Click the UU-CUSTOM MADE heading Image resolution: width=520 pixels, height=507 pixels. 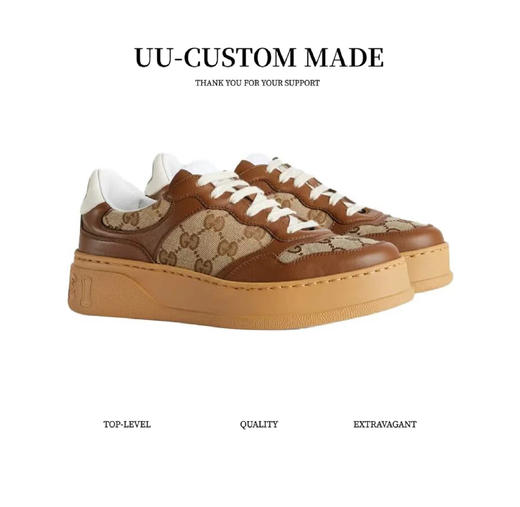[259, 57]
